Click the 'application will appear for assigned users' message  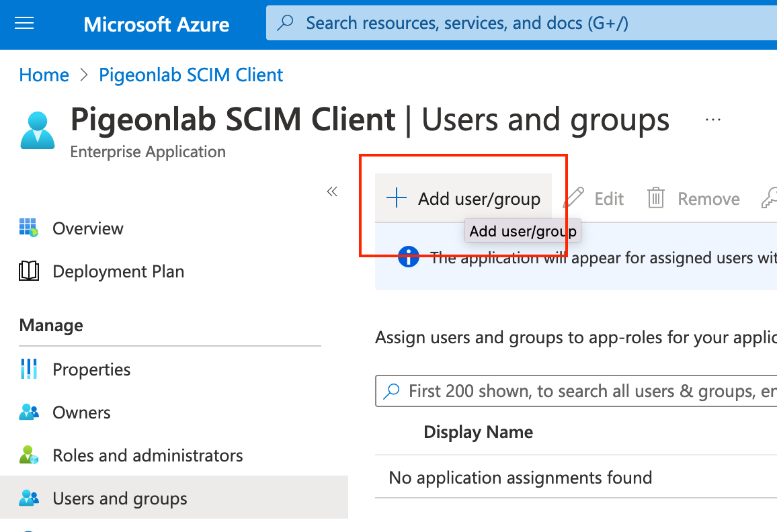point(604,257)
